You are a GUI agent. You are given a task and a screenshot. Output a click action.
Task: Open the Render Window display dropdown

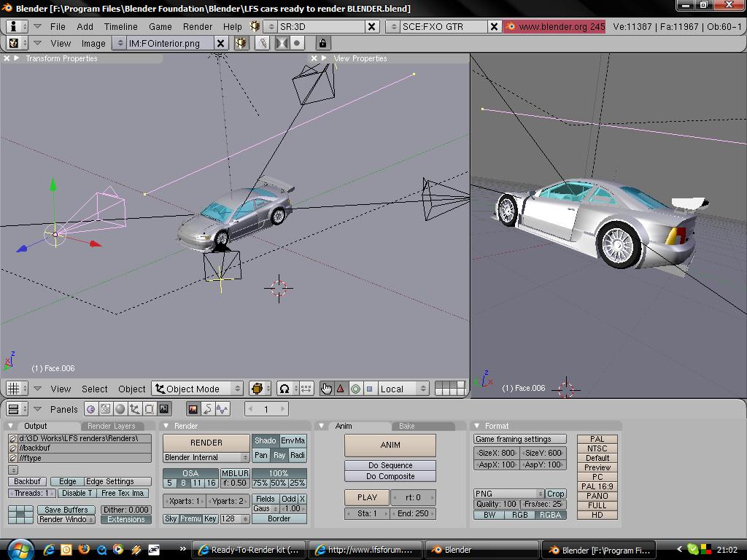click(66, 519)
